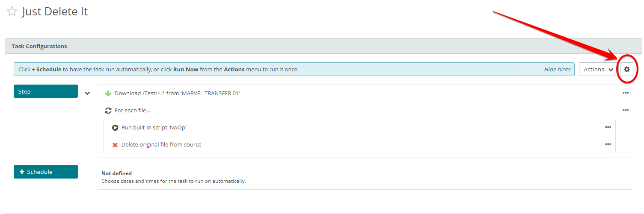Select the Download /Test/*.* step row
The height and width of the screenshot is (214, 644).
pos(365,93)
